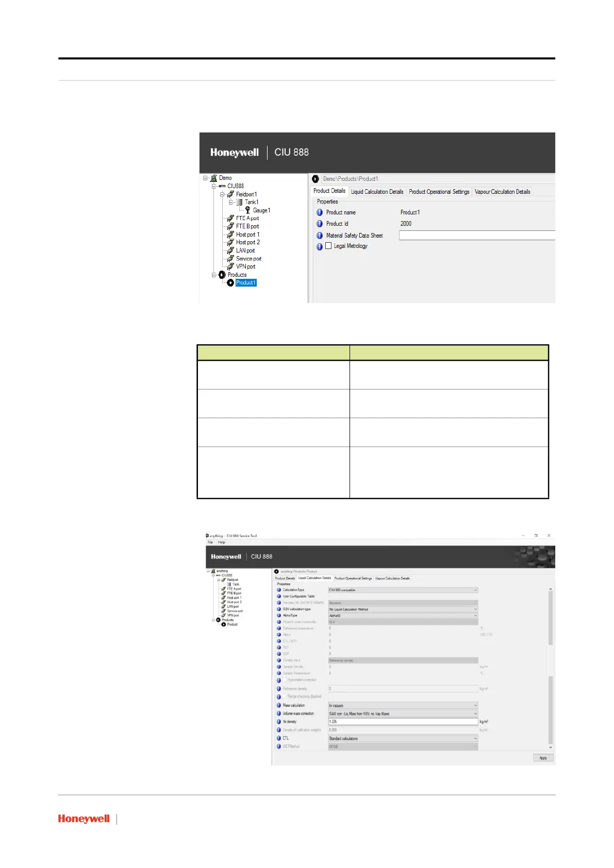Click the Host port 1 icon in Demo tree
Image resolution: width=614 pixels, height=868 pixels.
point(230,235)
